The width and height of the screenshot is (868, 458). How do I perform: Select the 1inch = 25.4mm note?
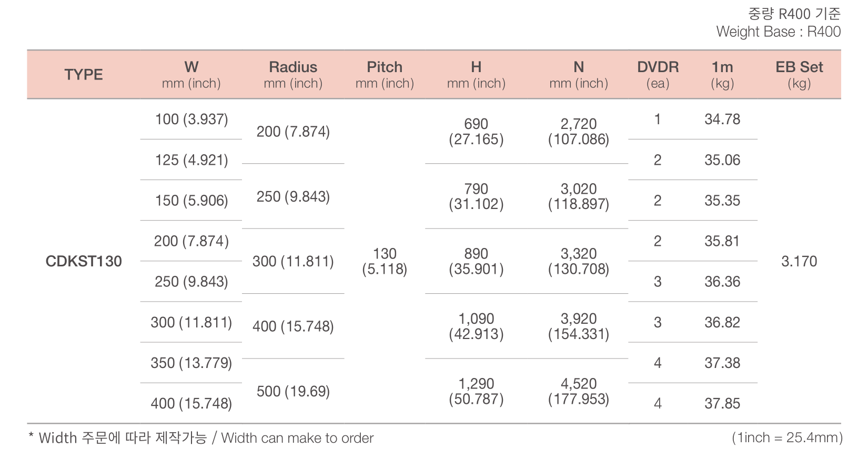coord(787,438)
